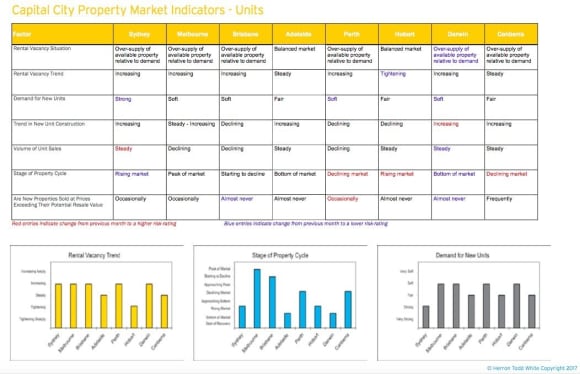The height and width of the screenshot is (374, 580).
Task: Select the Perth column header
Action: pos(351,34)
